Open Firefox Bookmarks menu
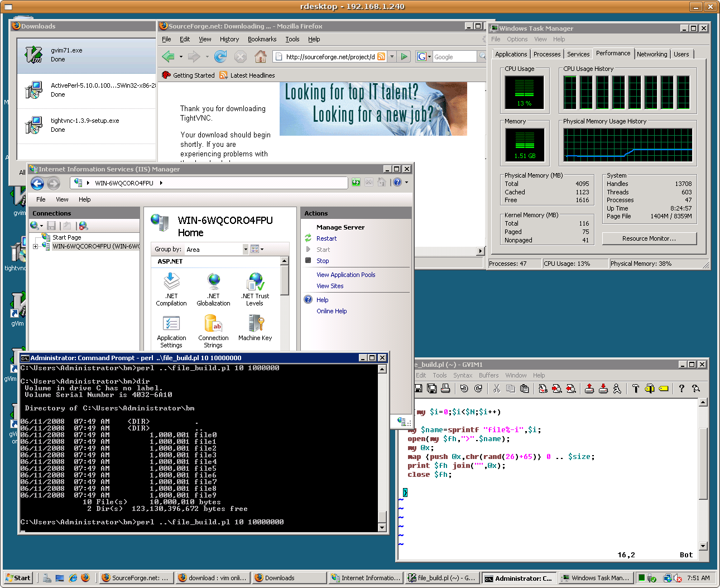Image resolution: width=720 pixels, height=588 pixels. [262, 39]
